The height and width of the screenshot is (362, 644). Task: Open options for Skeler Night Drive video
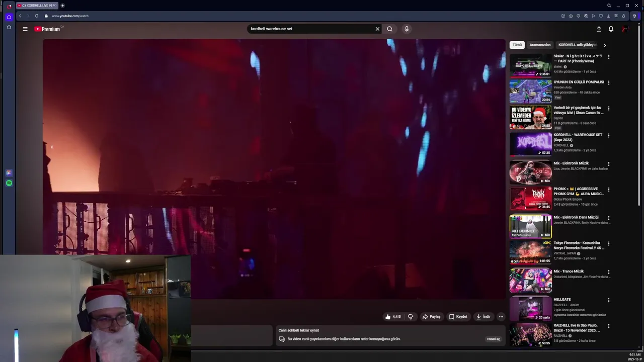(608, 57)
